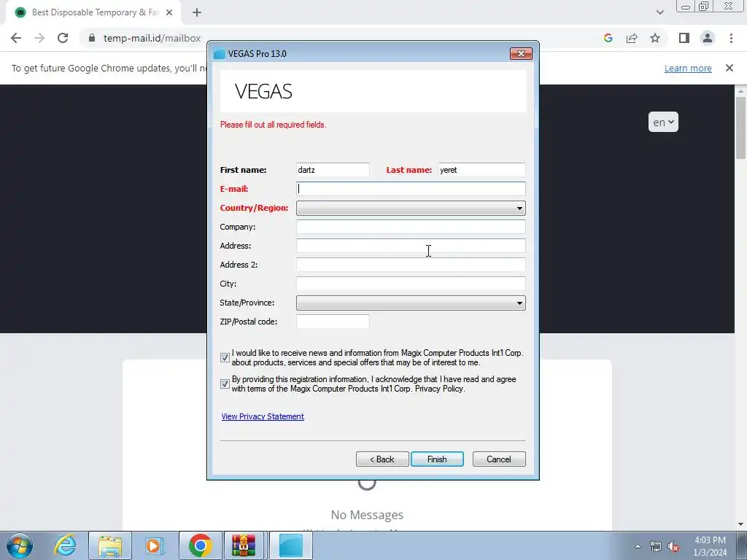The image size is (747, 560).
Task: Close the VEGAS Pro 13.0 dialog
Action: point(521,53)
